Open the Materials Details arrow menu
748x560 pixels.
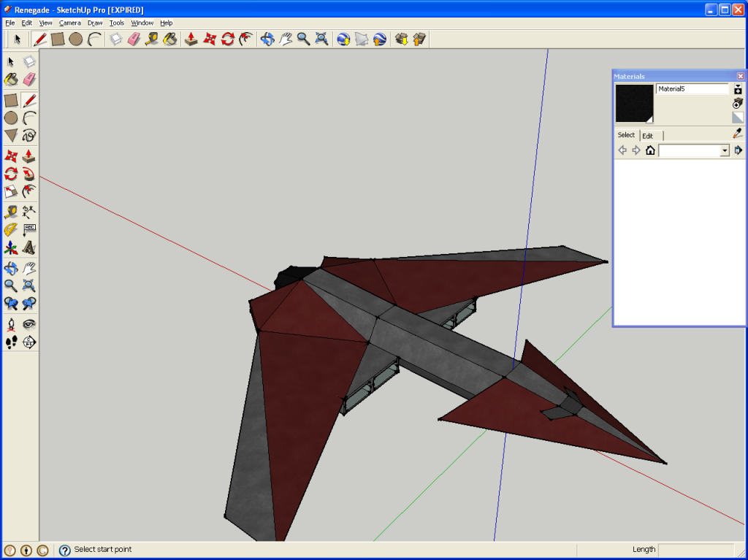tap(738, 150)
